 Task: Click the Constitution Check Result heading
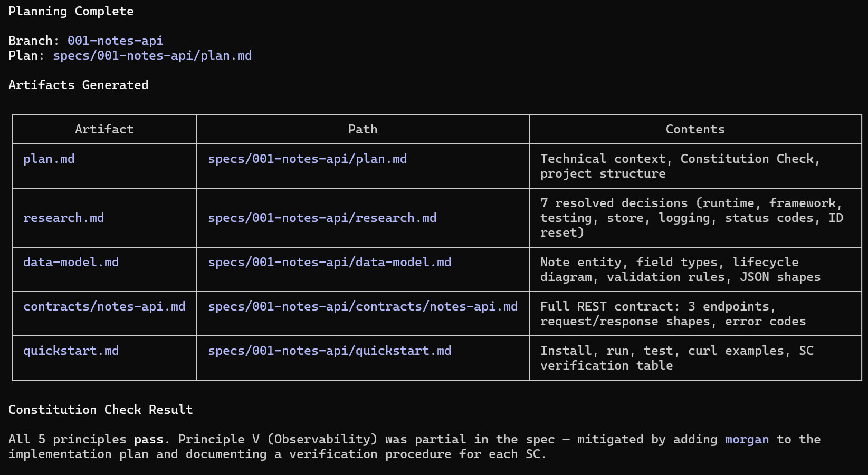coord(100,410)
